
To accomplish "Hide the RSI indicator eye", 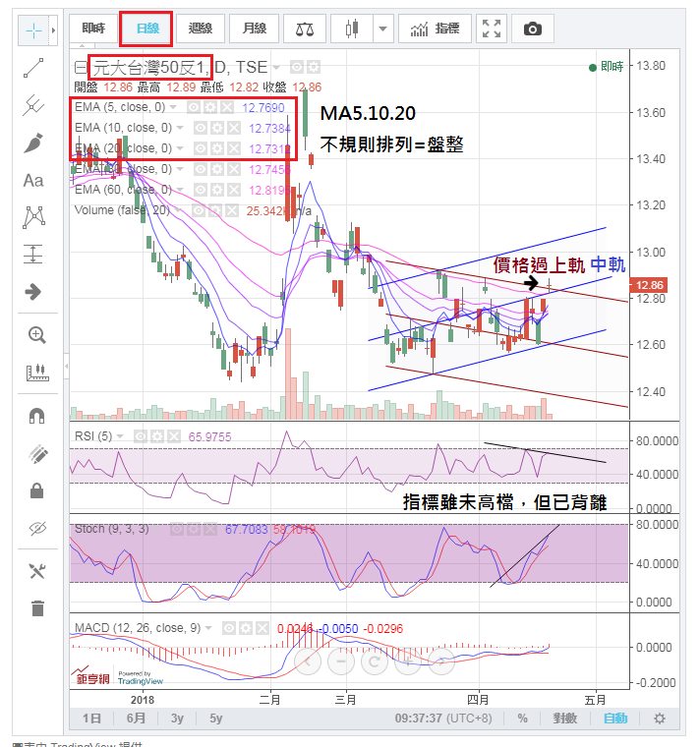I will click(x=141, y=436).
